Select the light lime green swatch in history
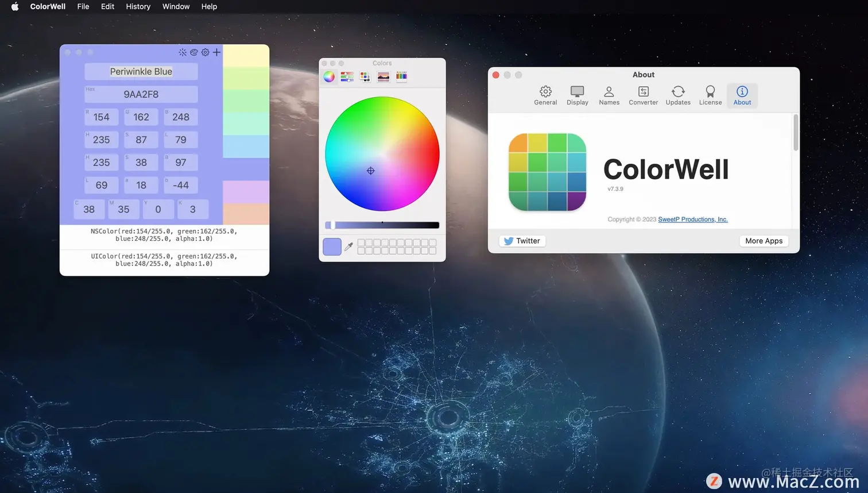The width and height of the screenshot is (868, 493). 246,78
